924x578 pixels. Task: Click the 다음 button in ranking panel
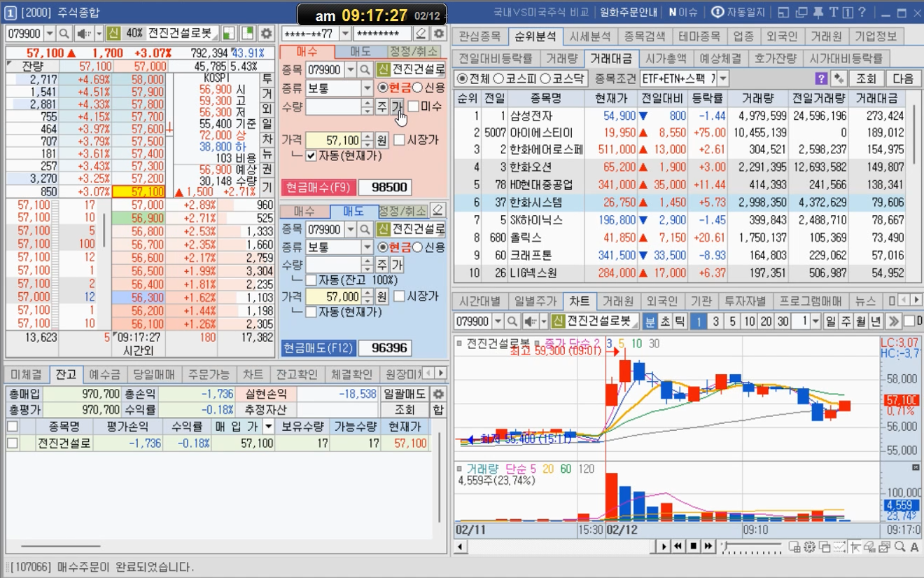coord(903,78)
